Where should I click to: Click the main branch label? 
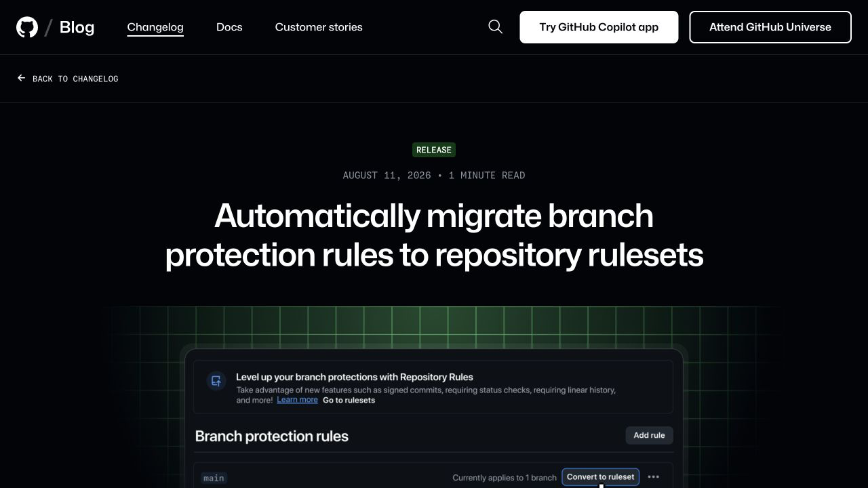[x=214, y=478]
